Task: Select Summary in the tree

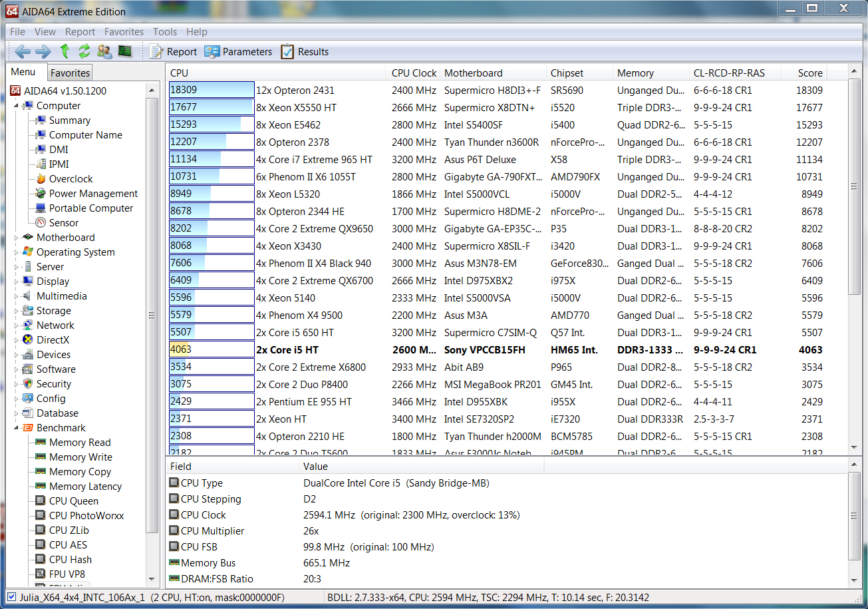Action: click(x=70, y=120)
